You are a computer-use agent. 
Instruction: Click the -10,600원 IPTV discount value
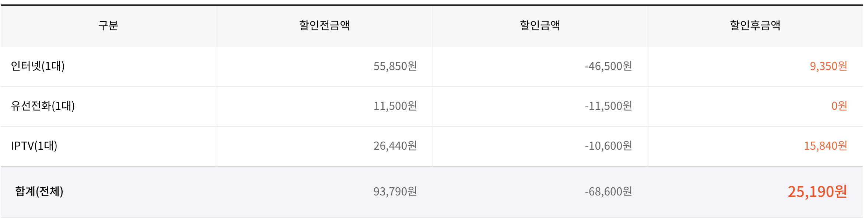[x=608, y=146]
